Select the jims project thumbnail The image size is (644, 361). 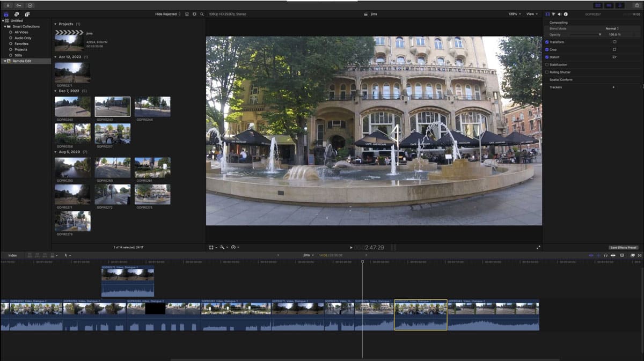point(69,40)
